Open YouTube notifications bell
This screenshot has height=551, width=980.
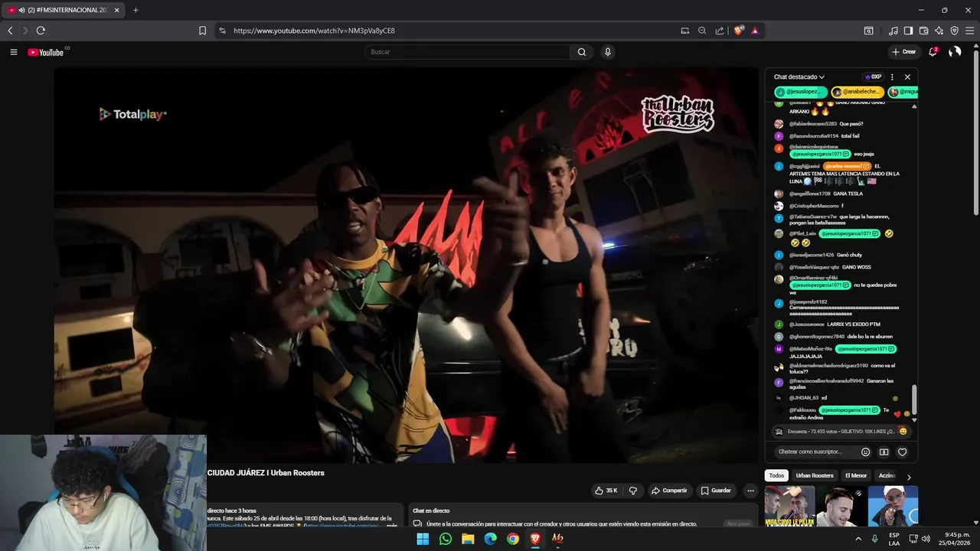click(x=933, y=52)
